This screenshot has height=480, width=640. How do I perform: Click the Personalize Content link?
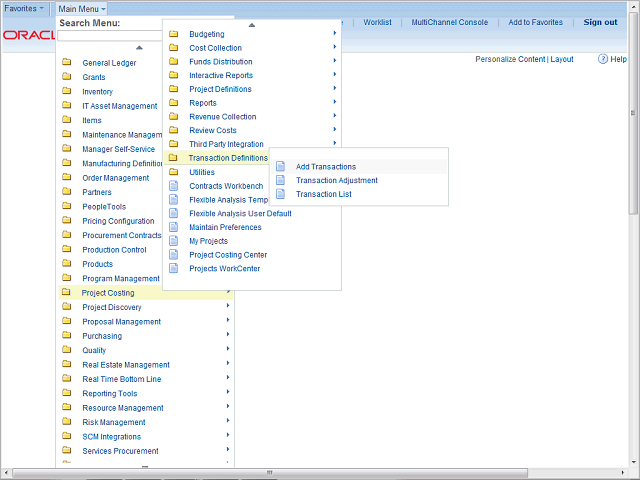510,59
